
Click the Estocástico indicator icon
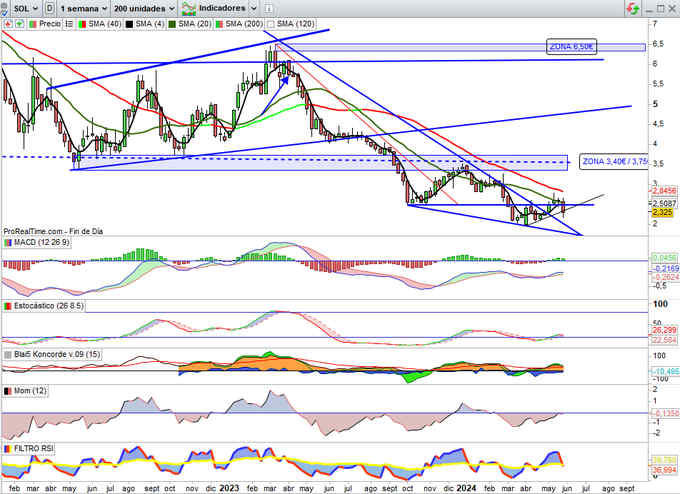[8, 306]
